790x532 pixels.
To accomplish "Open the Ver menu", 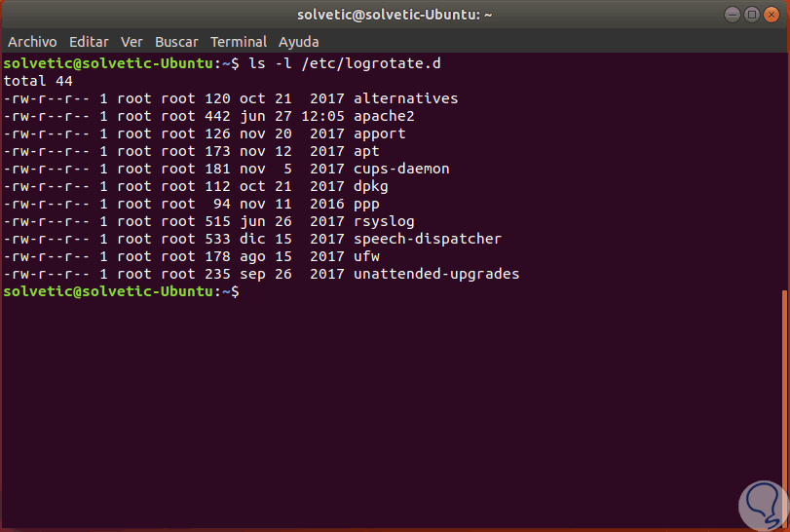I will click(x=132, y=42).
